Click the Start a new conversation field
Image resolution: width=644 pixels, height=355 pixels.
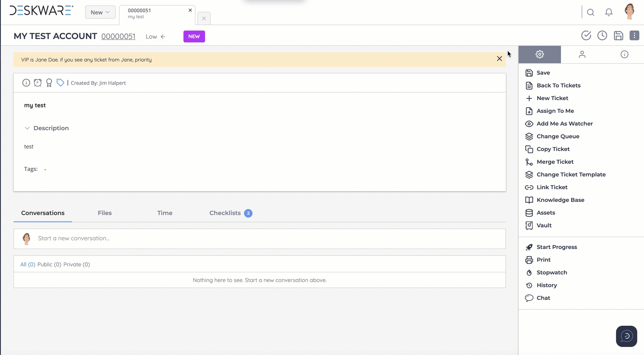(267, 238)
